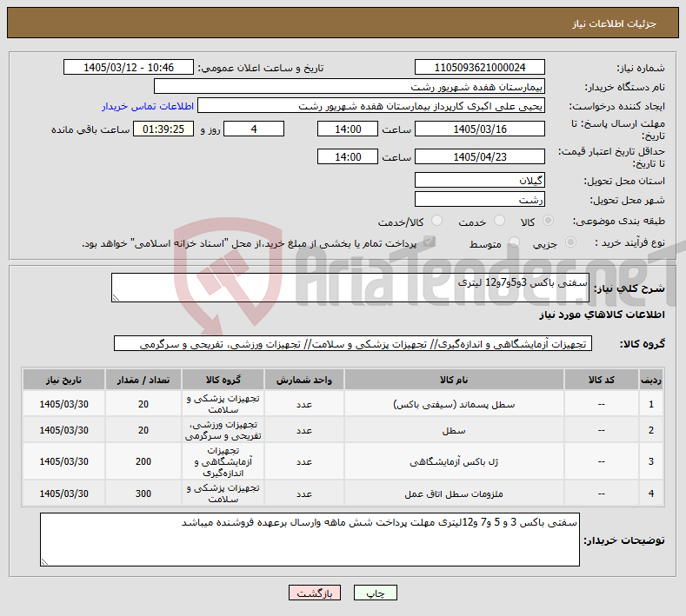Select the خدمت radio button
Image resolution: width=686 pixels, height=616 pixels.
(499, 221)
